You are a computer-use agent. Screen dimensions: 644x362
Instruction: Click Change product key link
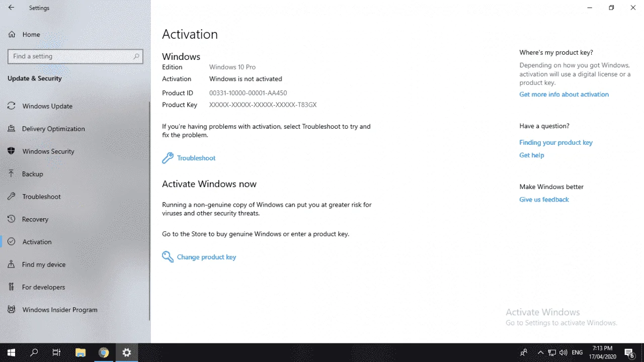click(206, 257)
